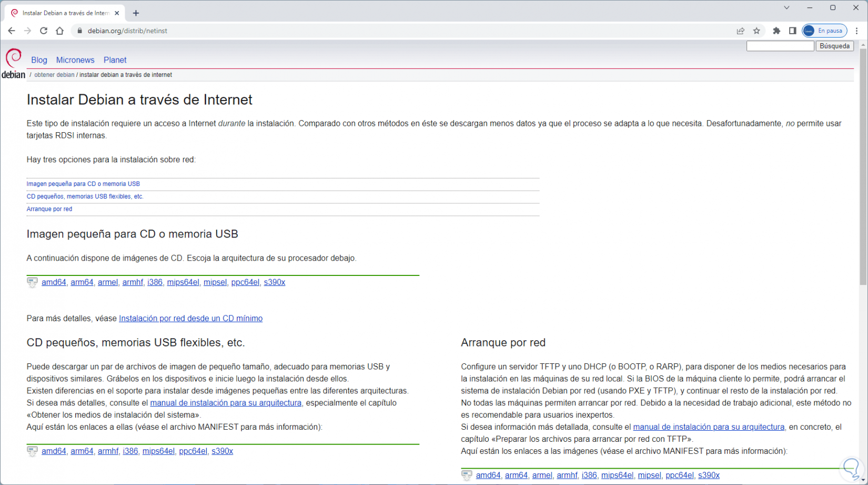Follow the obtener debian breadcrumb
The width and height of the screenshot is (868, 485).
point(54,75)
